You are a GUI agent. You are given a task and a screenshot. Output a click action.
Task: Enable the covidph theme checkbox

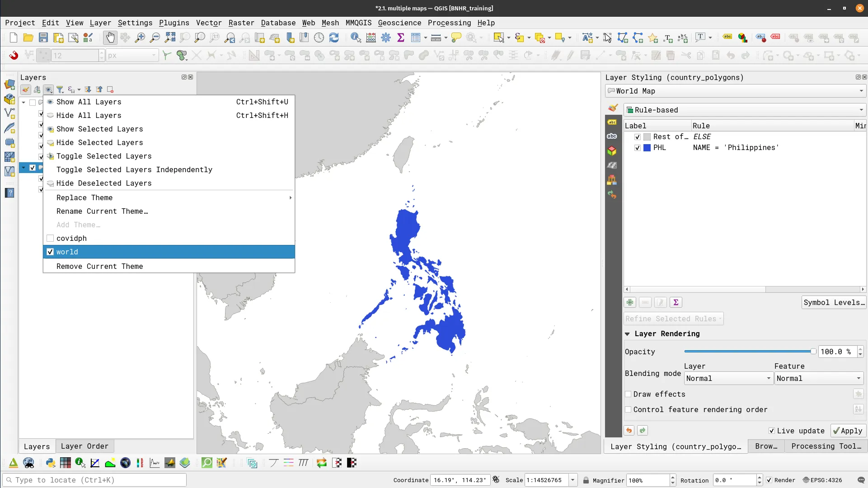50,238
